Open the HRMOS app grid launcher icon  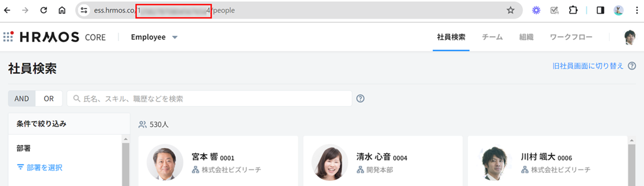pos(8,37)
